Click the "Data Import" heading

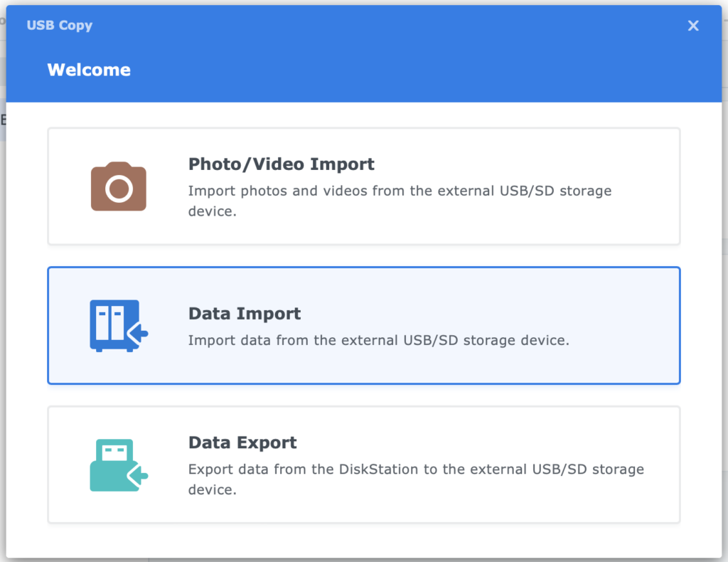[245, 313]
